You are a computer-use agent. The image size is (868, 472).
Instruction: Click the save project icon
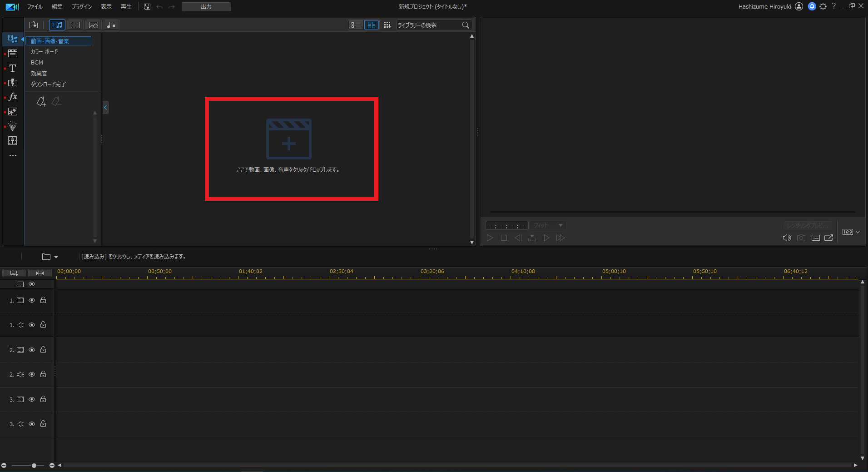coord(147,7)
